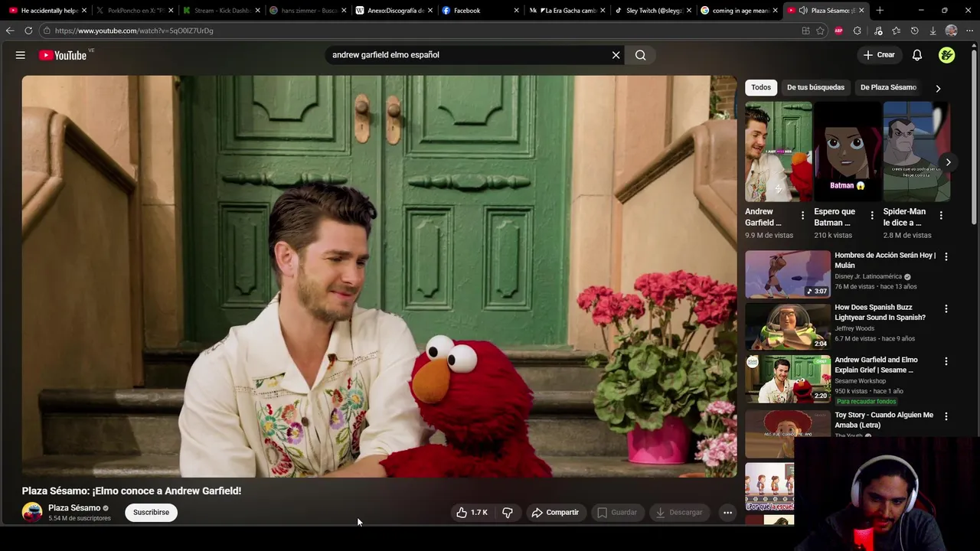Bookmark the page with the star icon
The height and width of the screenshot is (551, 980).
820,31
